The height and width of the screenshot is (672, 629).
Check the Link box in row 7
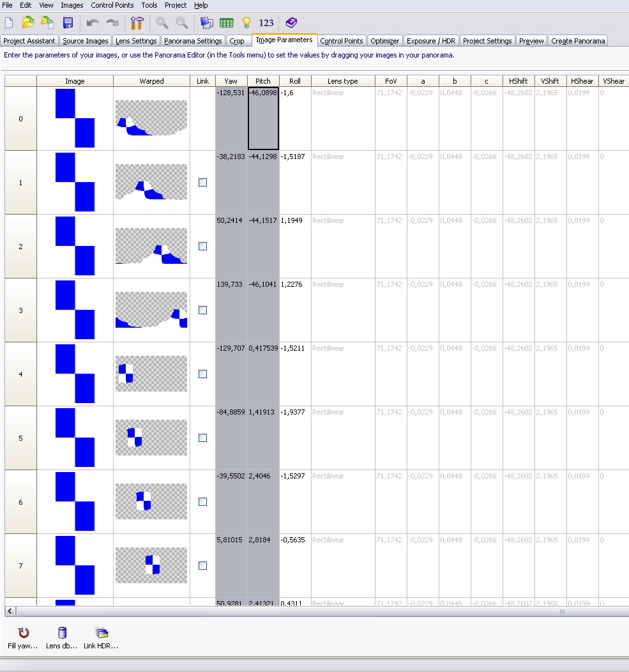202,565
